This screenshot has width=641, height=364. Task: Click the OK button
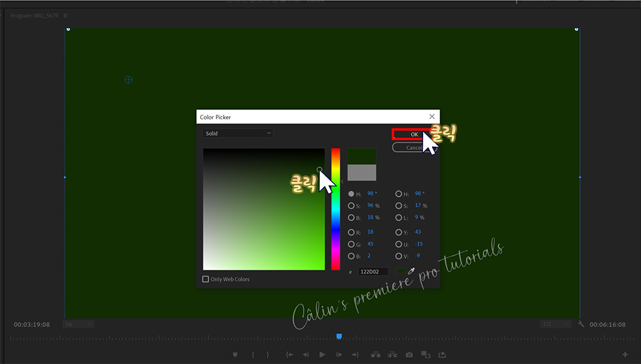[x=414, y=134]
